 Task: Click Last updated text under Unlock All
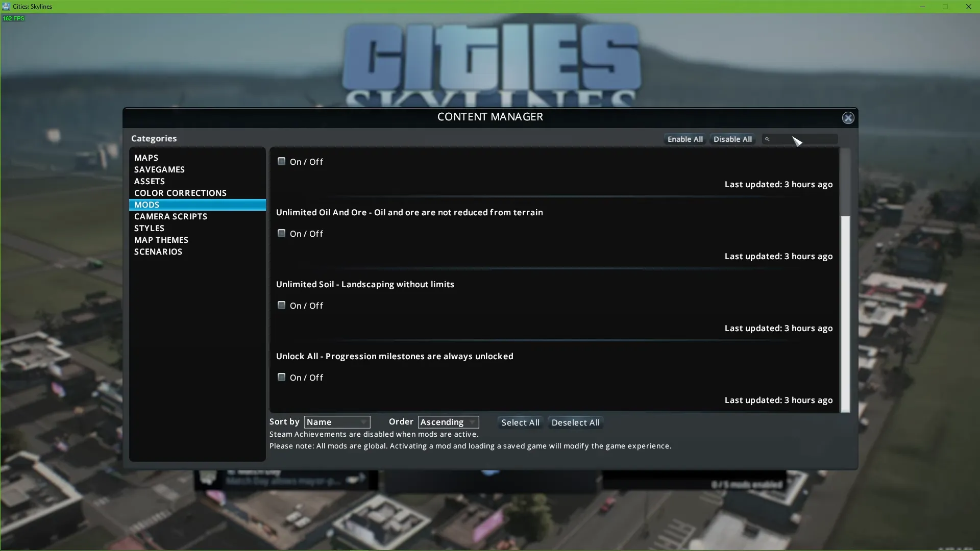tap(778, 400)
